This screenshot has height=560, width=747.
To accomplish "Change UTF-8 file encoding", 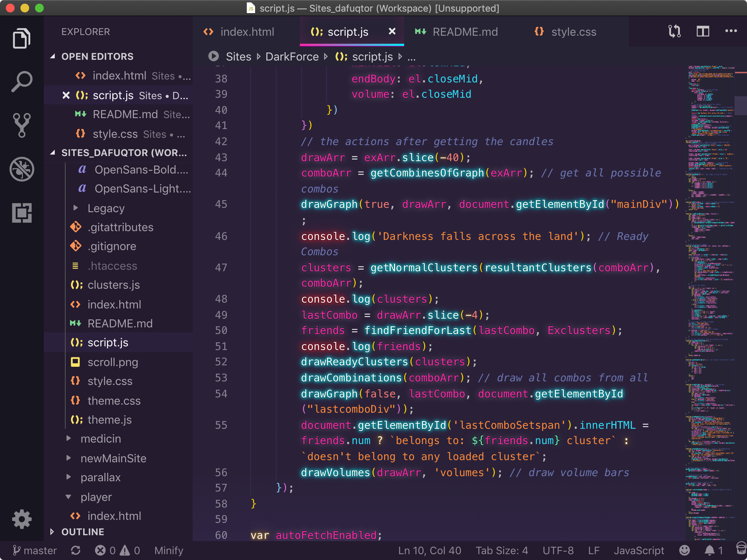I will tap(558, 550).
